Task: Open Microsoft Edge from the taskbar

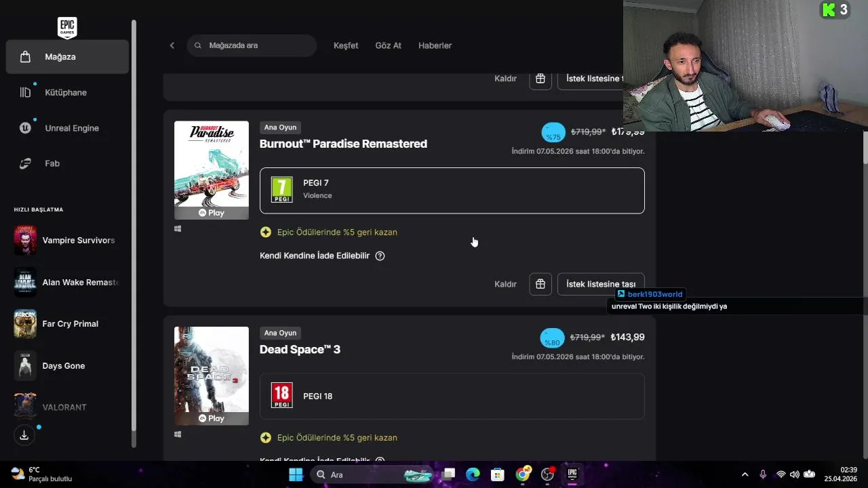Action: (473, 474)
